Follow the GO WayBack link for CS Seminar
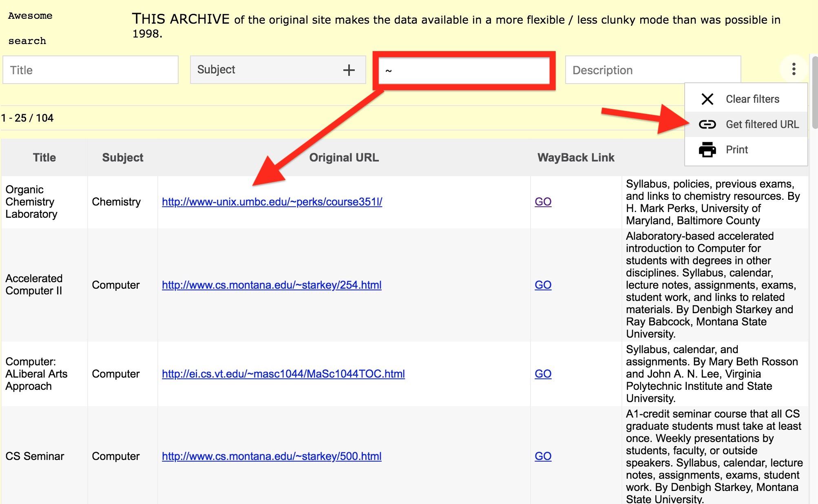The image size is (818, 504). click(543, 456)
